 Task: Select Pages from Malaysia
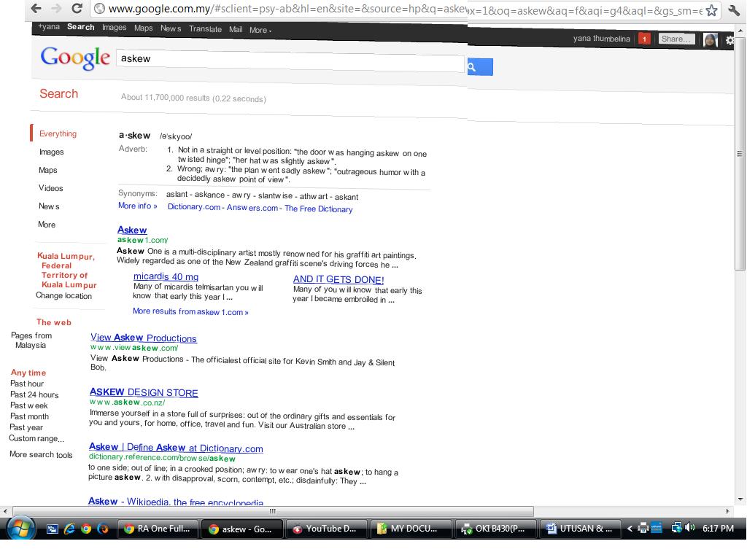click(x=31, y=341)
